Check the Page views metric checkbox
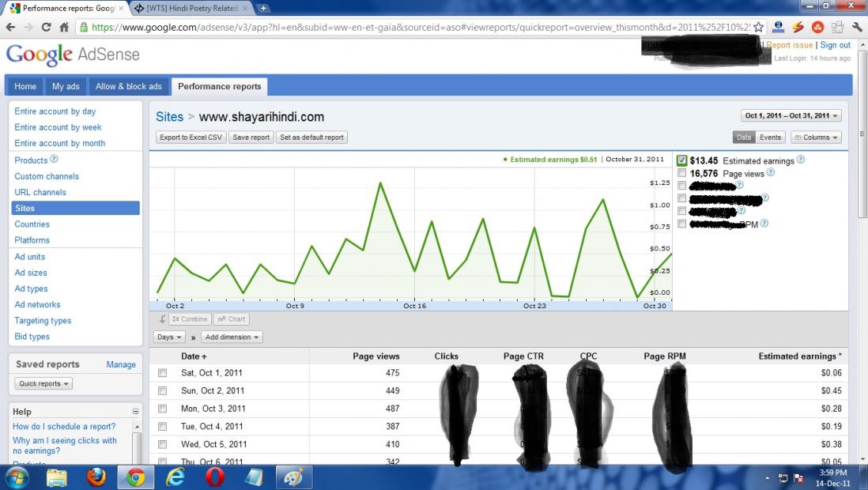The image size is (868, 490). pyautogui.click(x=682, y=173)
